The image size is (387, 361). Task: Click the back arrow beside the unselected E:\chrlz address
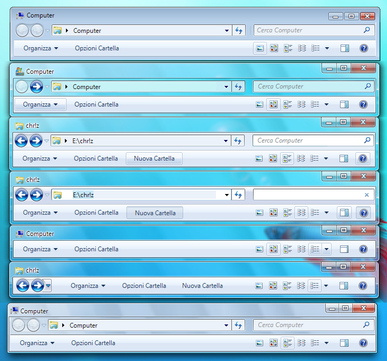(x=21, y=141)
